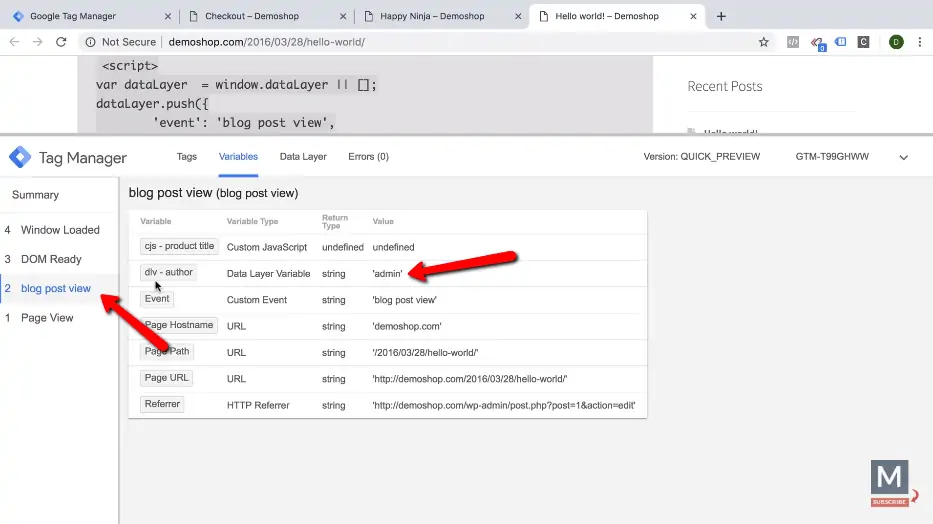Click the Not Secure site info icon
Screen dimensions: 933x524
(91, 42)
